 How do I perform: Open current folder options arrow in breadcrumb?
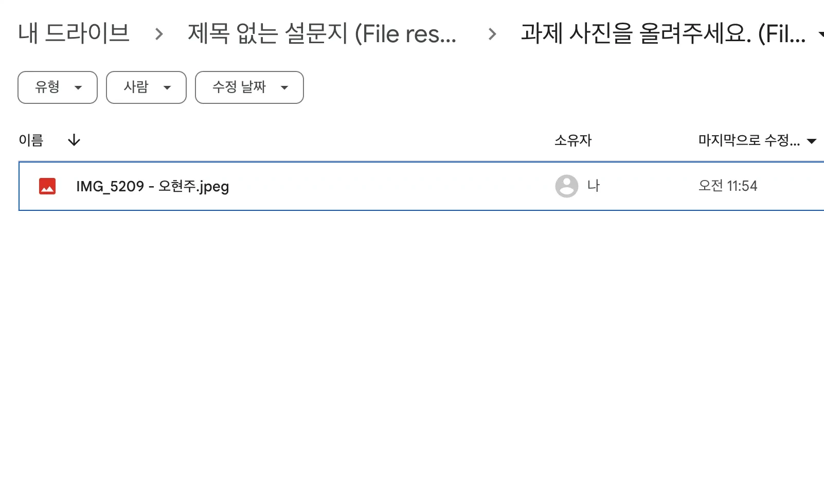point(821,35)
